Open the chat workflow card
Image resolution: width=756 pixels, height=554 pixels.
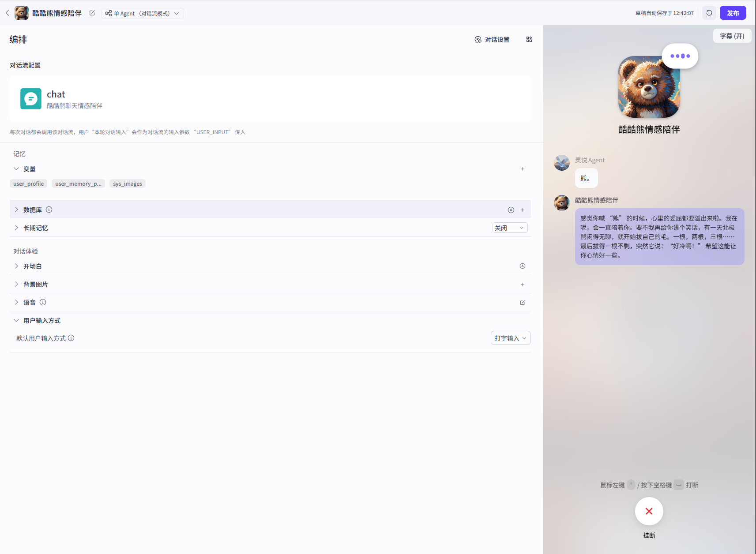[270, 99]
